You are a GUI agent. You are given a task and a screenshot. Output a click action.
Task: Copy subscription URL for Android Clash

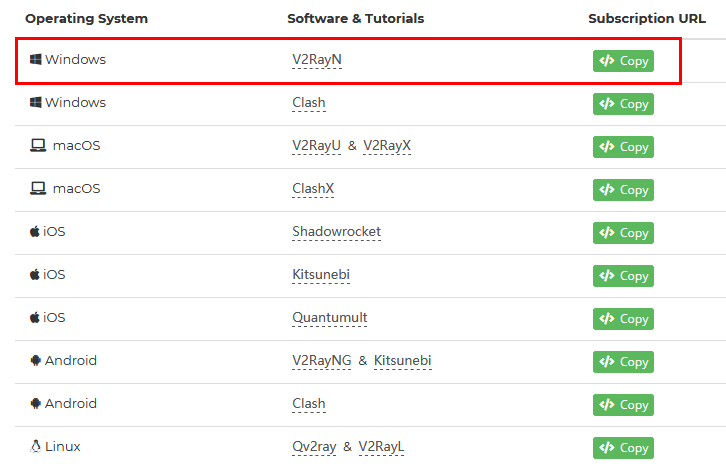(x=623, y=405)
